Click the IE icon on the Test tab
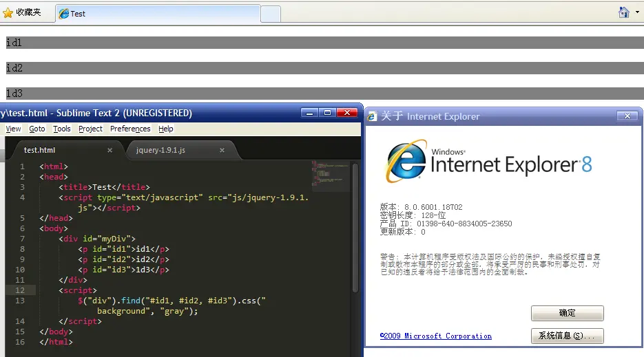Image resolution: width=644 pixels, height=357 pixels. click(63, 14)
